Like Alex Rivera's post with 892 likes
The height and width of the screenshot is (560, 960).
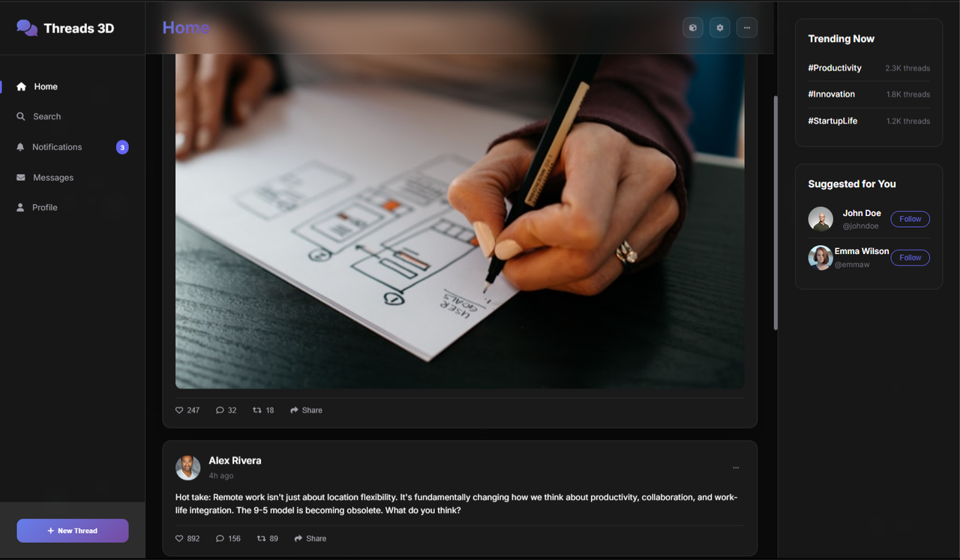[x=187, y=538]
